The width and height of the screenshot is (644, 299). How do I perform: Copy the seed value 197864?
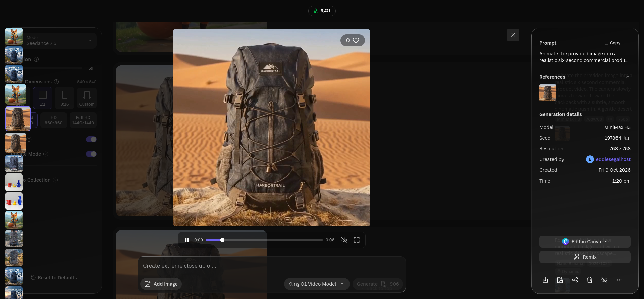pos(627,138)
